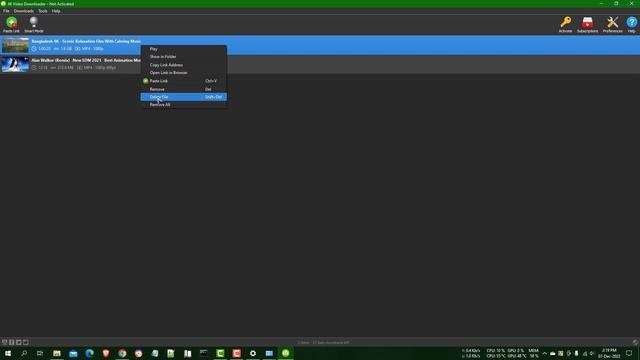The height and width of the screenshot is (360, 640).
Task: Show hidden system tray icons
Action: (544, 353)
